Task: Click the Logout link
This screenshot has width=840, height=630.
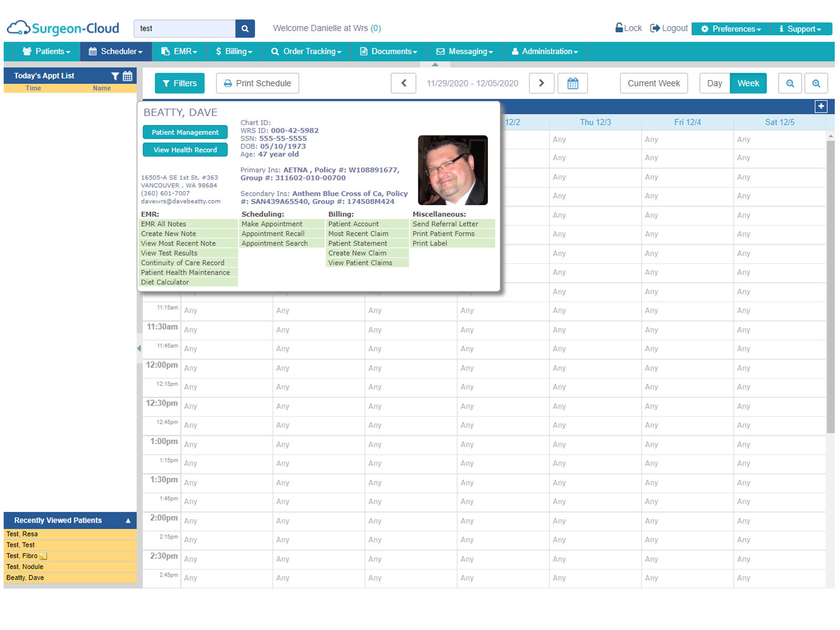Action: click(669, 28)
